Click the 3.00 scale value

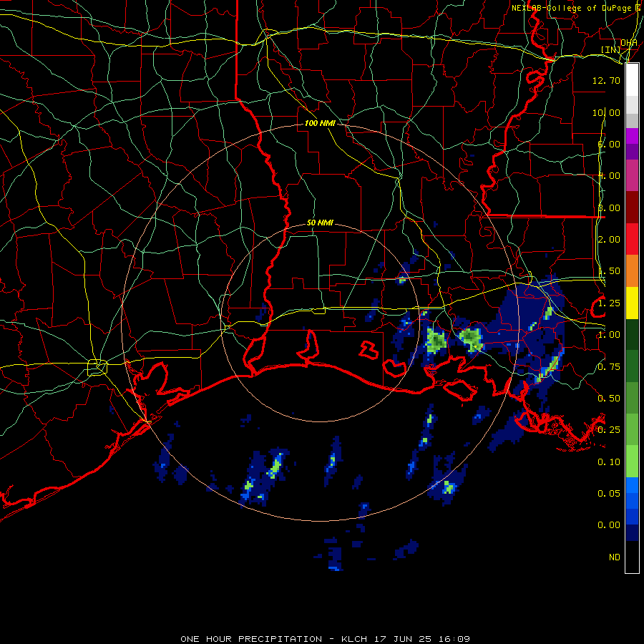click(x=609, y=208)
